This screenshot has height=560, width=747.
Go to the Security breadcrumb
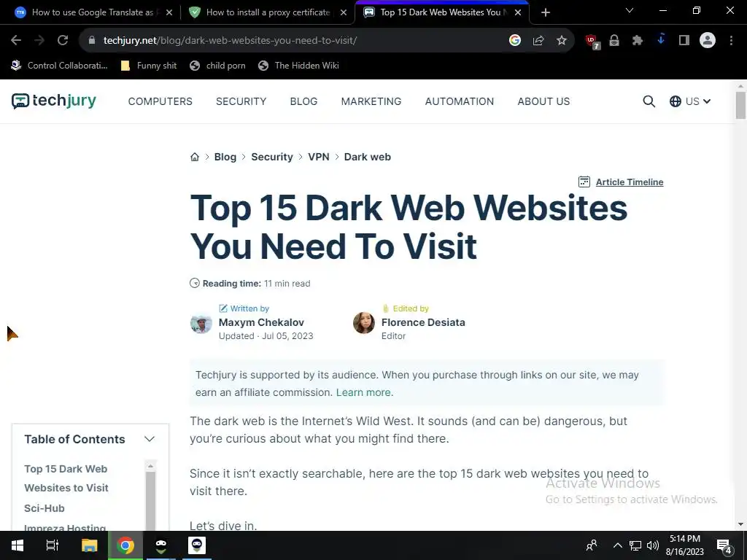point(272,157)
